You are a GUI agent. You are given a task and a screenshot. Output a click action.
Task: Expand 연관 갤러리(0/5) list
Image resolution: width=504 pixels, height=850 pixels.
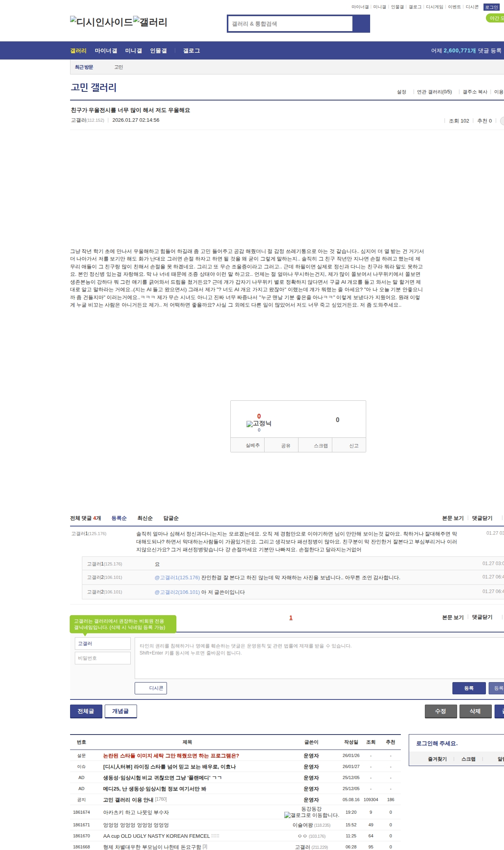pos(434,92)
